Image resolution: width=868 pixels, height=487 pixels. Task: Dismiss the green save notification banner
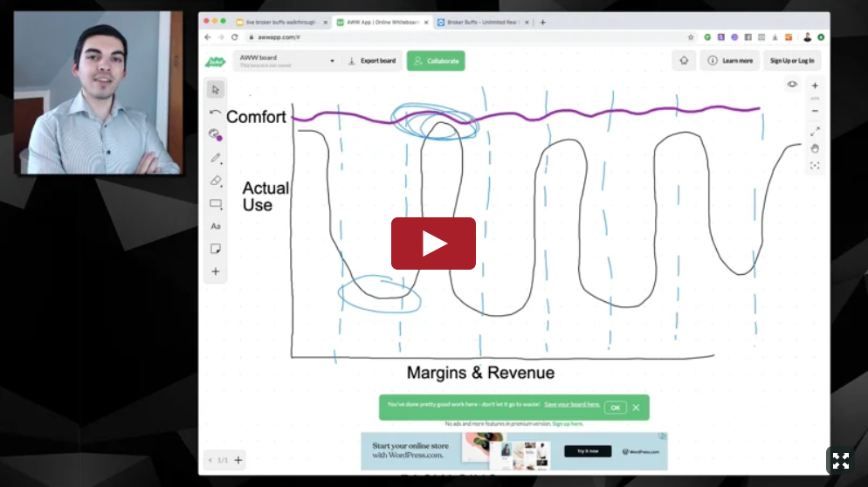point(636,408)
